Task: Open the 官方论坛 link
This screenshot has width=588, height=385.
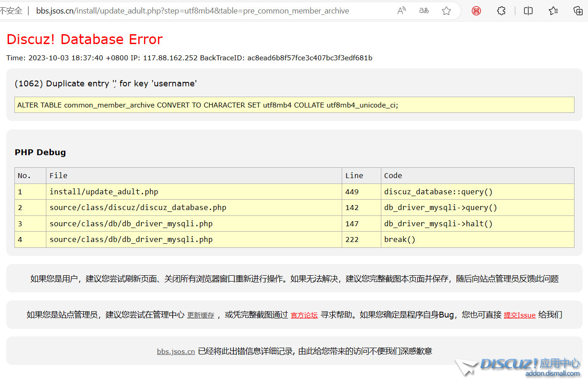Action: coord(304,315)
